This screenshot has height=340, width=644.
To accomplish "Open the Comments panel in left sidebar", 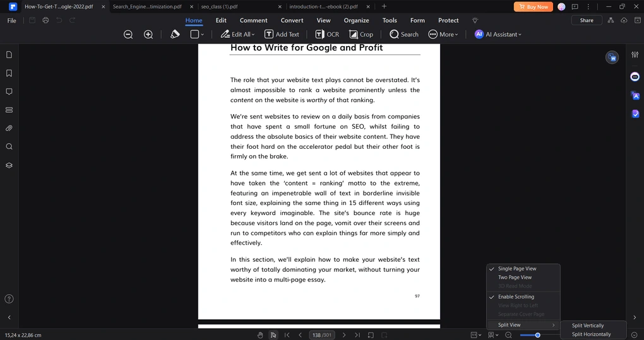I will pyautogui.click(x=9, y=91).
